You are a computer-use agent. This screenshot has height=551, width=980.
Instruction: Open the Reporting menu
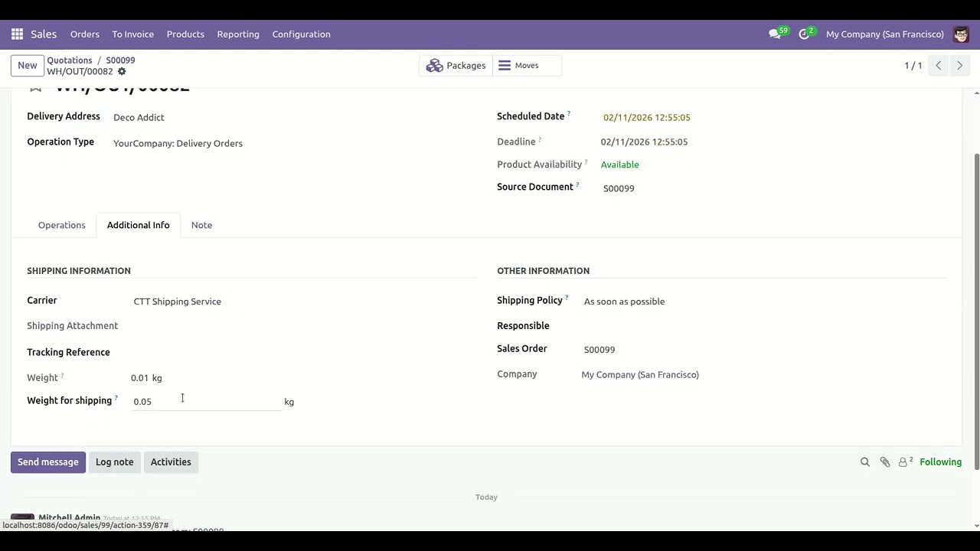tap(238, 34)
